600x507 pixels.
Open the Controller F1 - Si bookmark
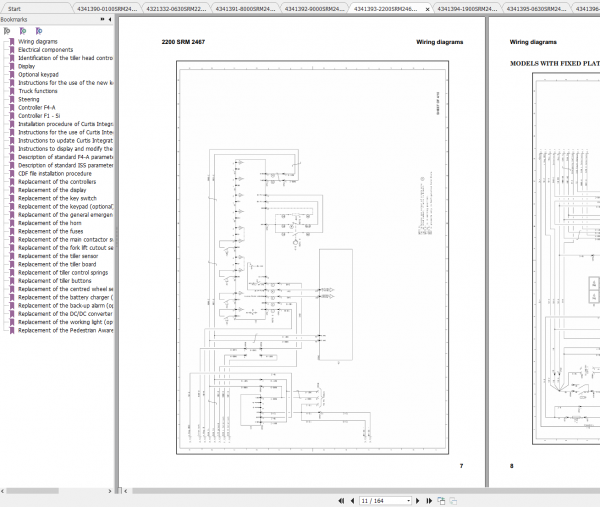point(39,116)
